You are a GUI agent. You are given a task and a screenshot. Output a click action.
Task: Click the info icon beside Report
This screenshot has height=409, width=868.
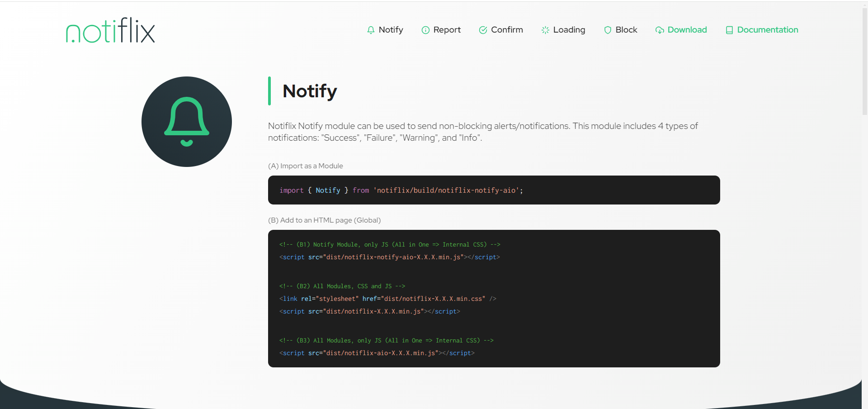(425, 30)
